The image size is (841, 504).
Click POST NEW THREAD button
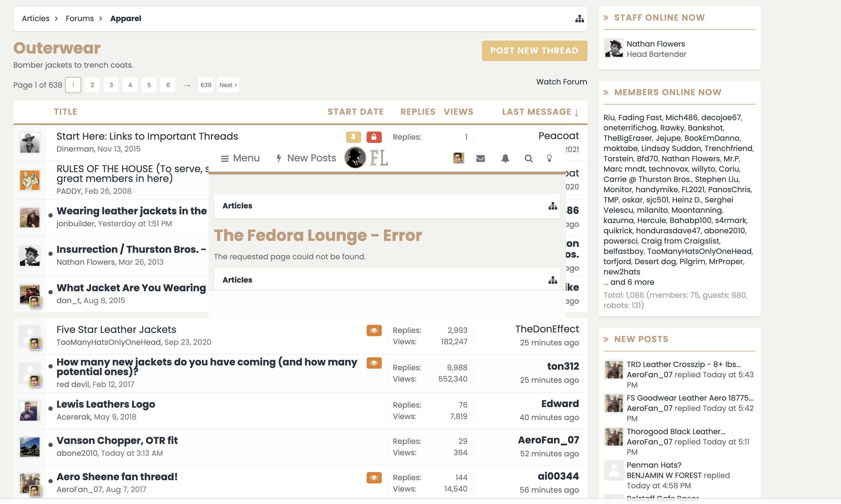pyautogui.click(x=534, y=51)
